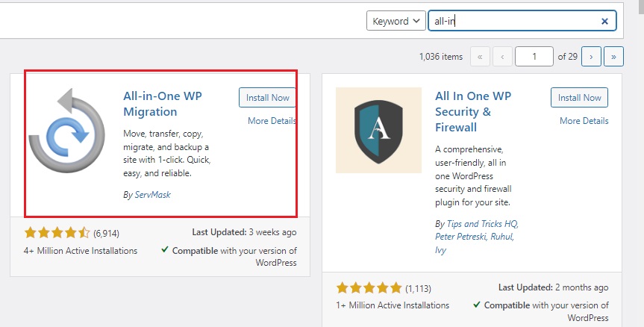
Task: Click the WP Migration description starting 'Move, transfer, copy'
Action: coord(166,154)
